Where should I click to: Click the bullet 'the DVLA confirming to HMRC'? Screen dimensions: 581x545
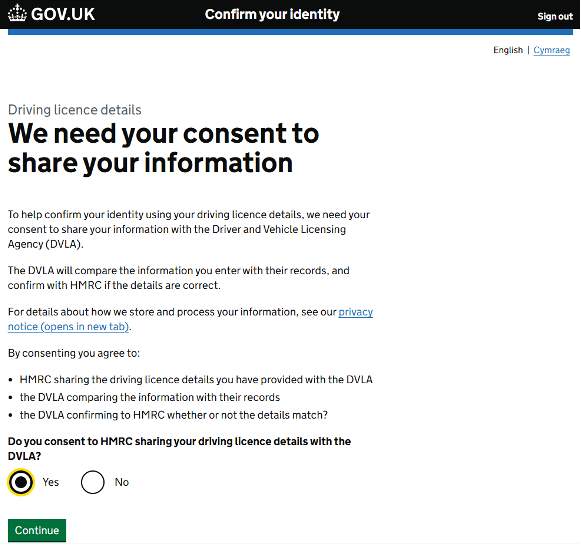pyautogui.click(x=174, y=415)
